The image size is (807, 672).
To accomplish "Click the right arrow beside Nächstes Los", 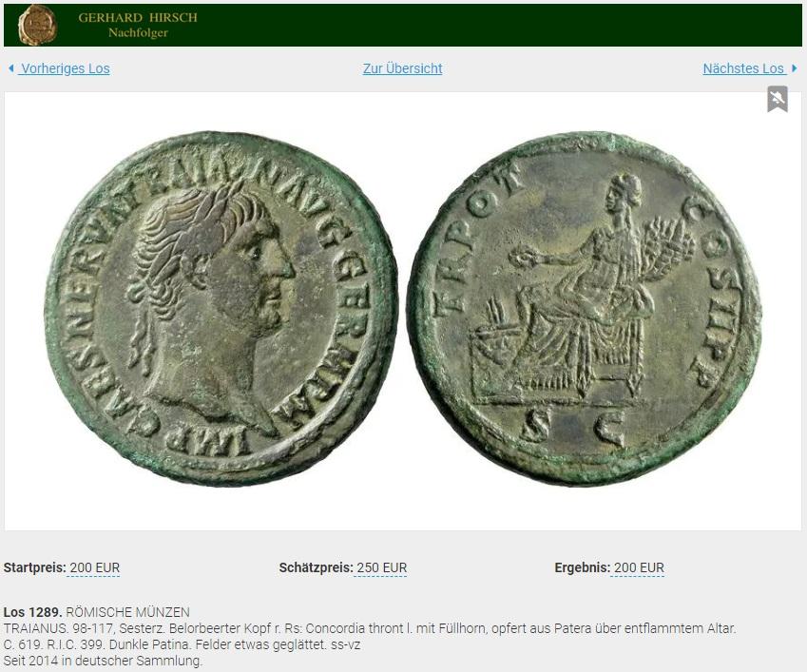I will [794, 67].
